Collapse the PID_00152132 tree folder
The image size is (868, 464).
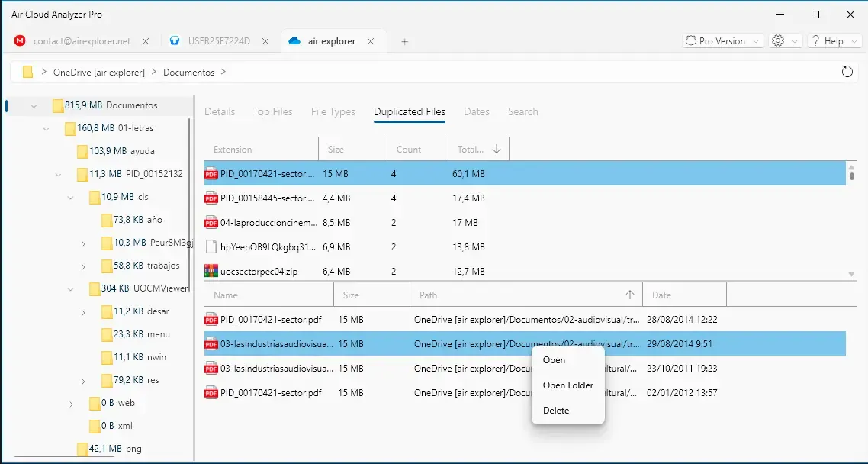tap(58, 175)
